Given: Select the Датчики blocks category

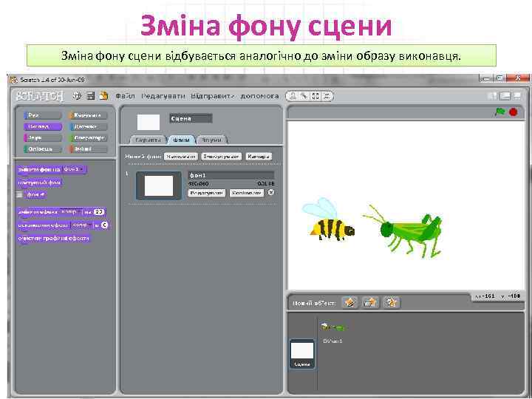Looking at the screenshot, I should tap(88, 126).
